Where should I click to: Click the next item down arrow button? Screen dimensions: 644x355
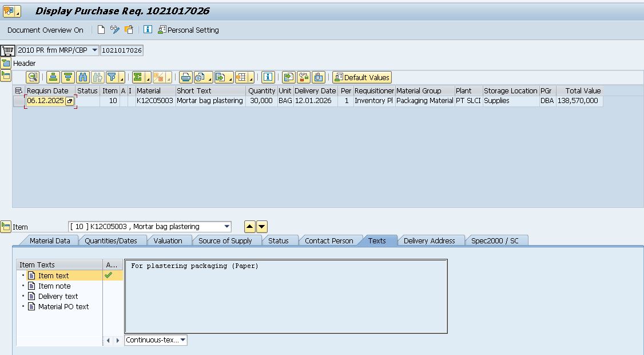click(261, 227)
